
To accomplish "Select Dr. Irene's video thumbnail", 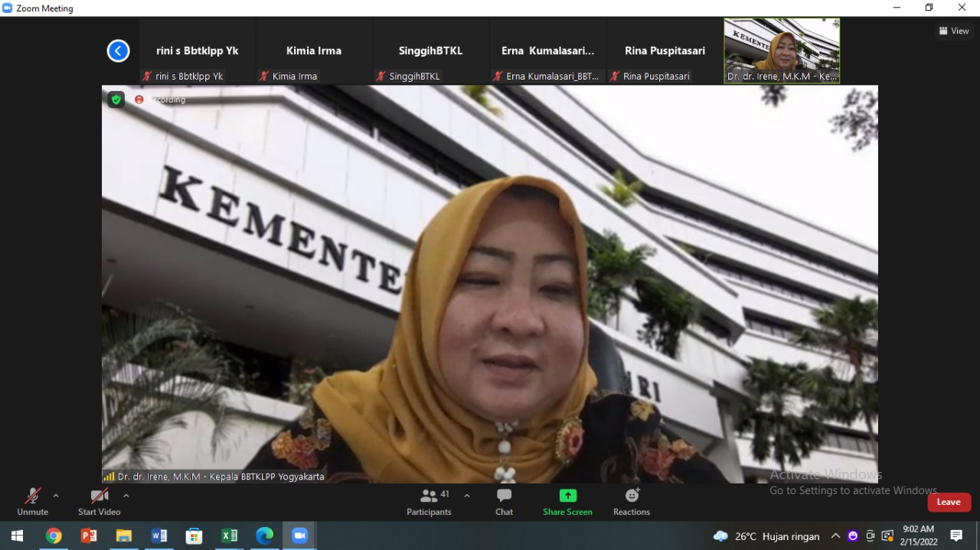I will click(x=782, y=50).
